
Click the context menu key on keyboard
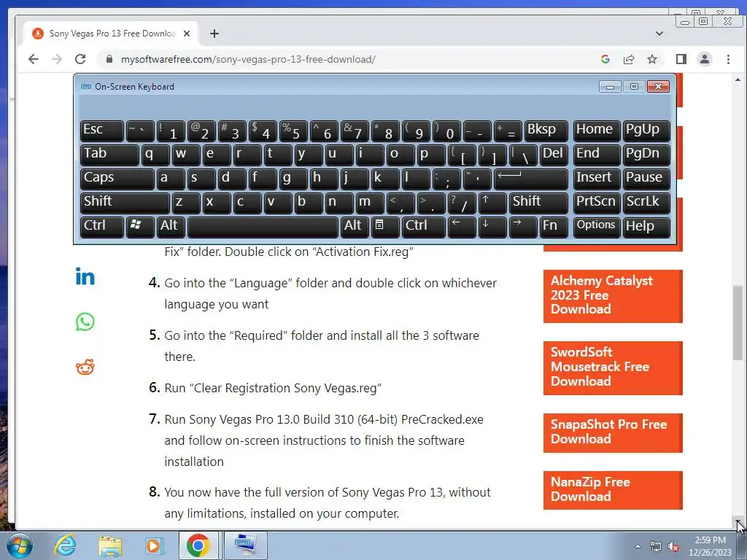[385, 226]
